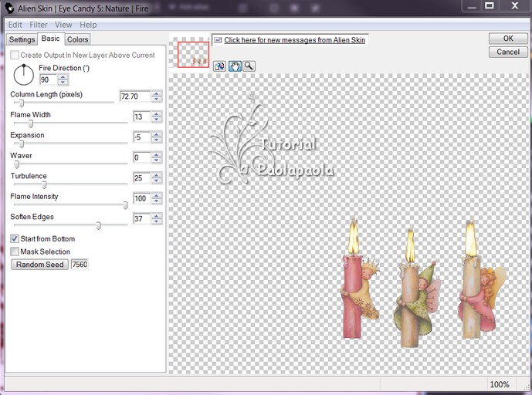
Task: Open the Help menu
Action: click(88, 25)
